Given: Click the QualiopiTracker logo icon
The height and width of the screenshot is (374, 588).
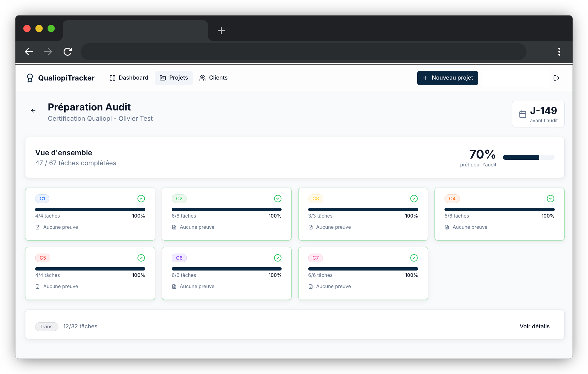Looking at the screenshot, I should click(30, 78).
